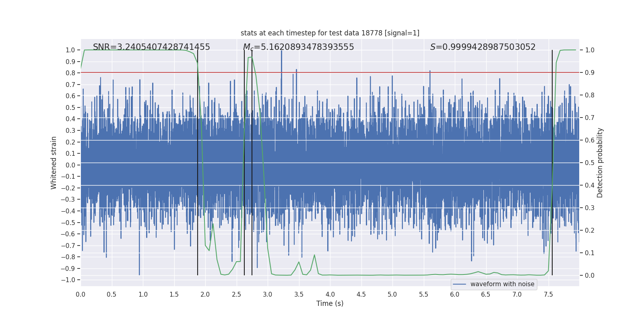Image resolution: width=644 pixels, height=322 pixels.
Task: Select the 'Whitened strain' y-axis label
Action: 54,163
